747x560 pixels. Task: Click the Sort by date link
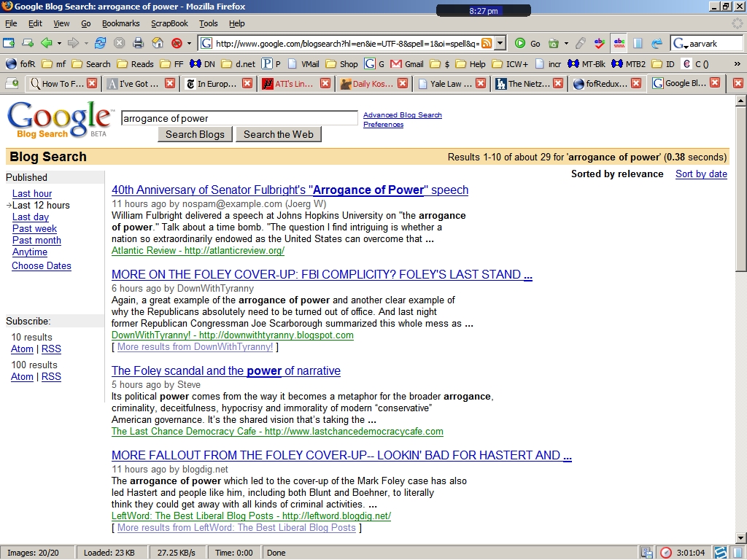pos(701,174)
